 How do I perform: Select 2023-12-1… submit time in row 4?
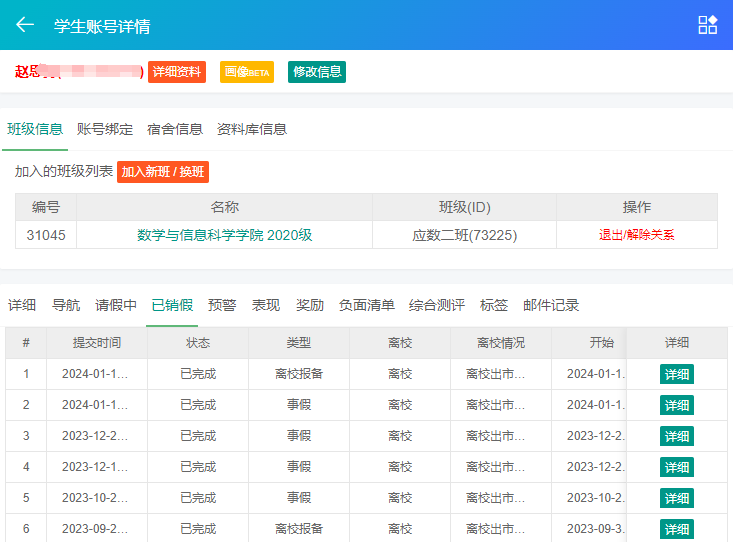pyautogui.click(x=95, y=467)
